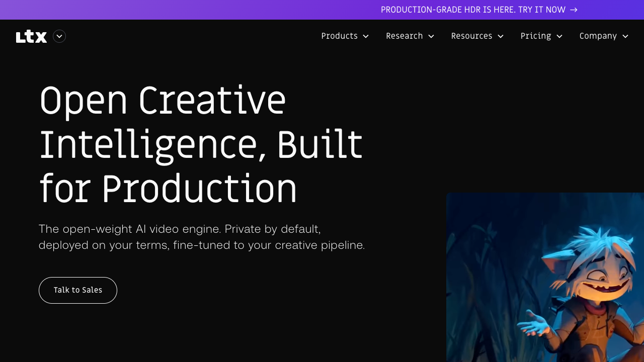The width and height of the screenshot is (644, 362).
Task: Click the LTX logo
Action: point(31,37)
